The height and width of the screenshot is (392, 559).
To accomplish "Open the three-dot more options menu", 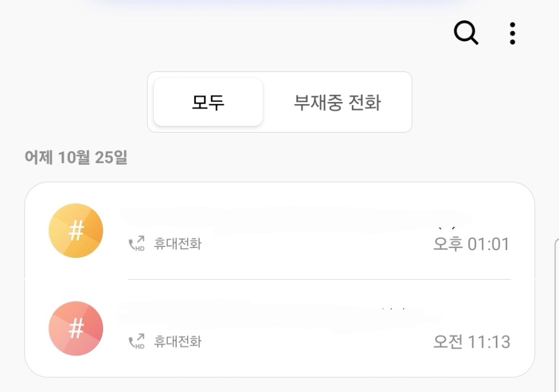I will pos(512,33).
